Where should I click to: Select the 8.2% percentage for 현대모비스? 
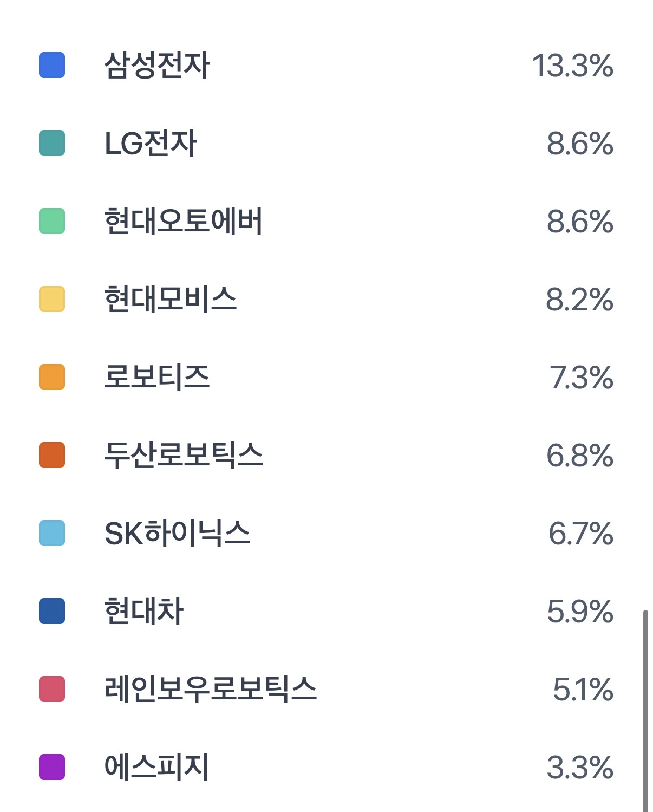pyautogui.click(x=579, y=300)
